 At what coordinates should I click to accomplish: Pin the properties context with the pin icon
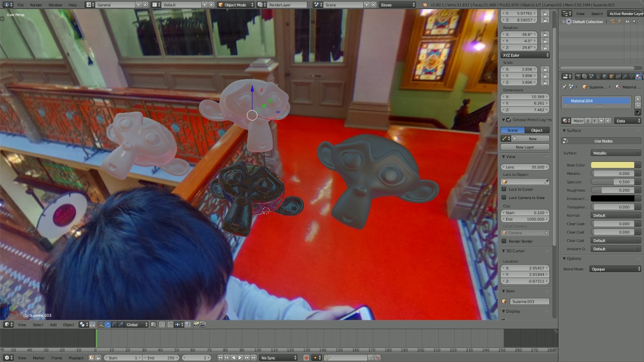coord(565,87)
